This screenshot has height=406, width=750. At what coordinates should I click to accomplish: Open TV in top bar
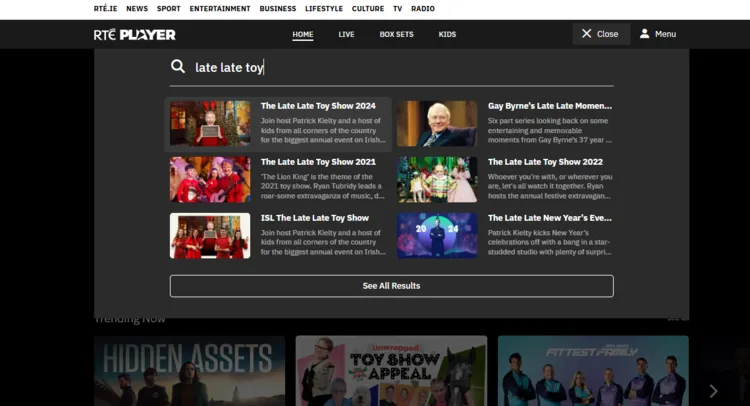[x=397, y=9]
